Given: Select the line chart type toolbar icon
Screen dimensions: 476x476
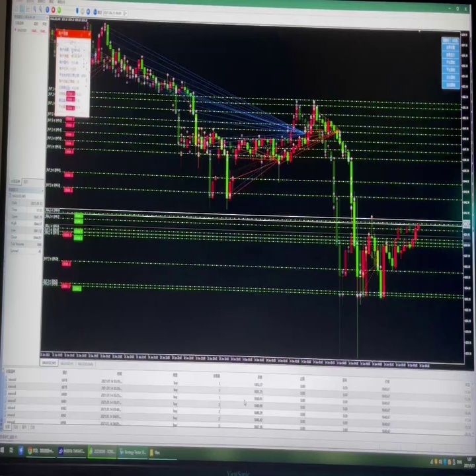Looking at the screenshot, I should (28, 9).
